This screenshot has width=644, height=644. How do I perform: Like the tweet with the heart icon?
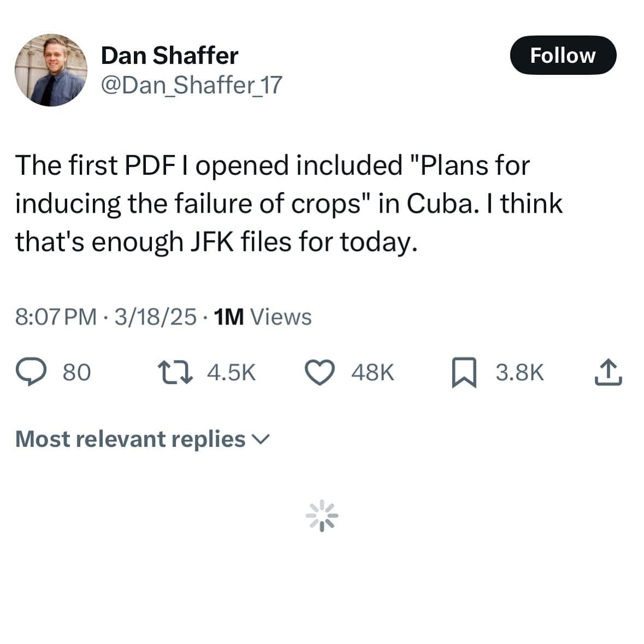[x=320, y=373]
